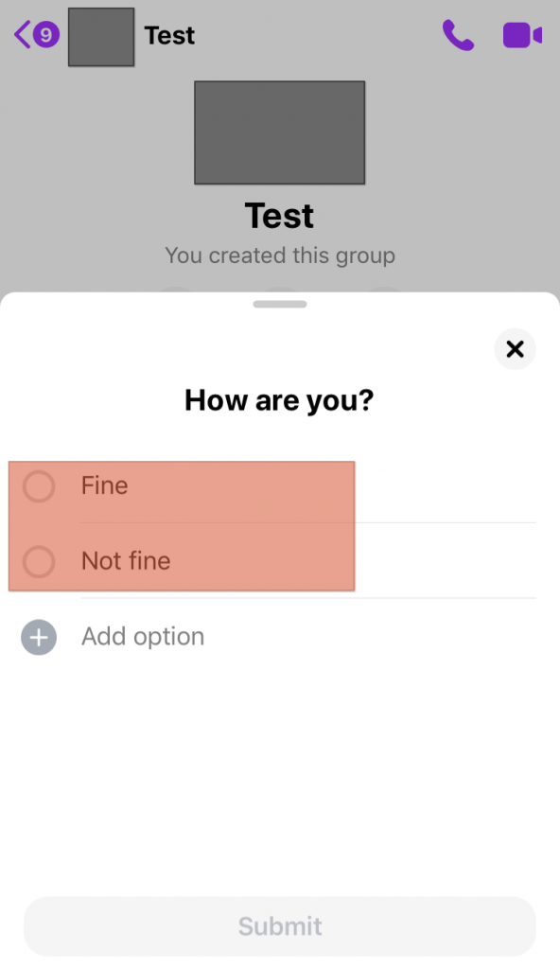Select the Fine poll option
The width and height of the screenshot is (560, 969).
pyautogui.click(x=38, y=485)
